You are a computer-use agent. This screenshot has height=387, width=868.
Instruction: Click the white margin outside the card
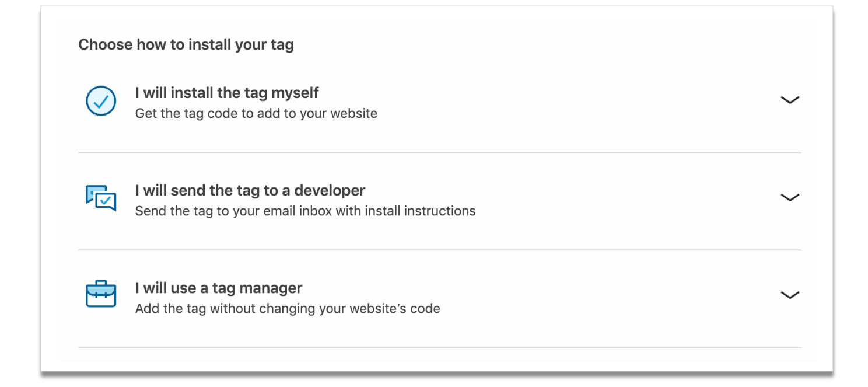[20, 193]
